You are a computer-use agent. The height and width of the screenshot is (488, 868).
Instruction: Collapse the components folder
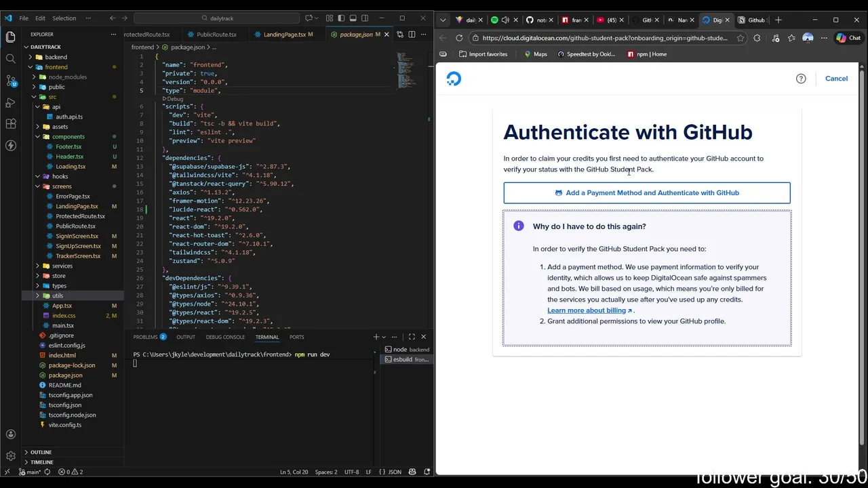[68, 137]
